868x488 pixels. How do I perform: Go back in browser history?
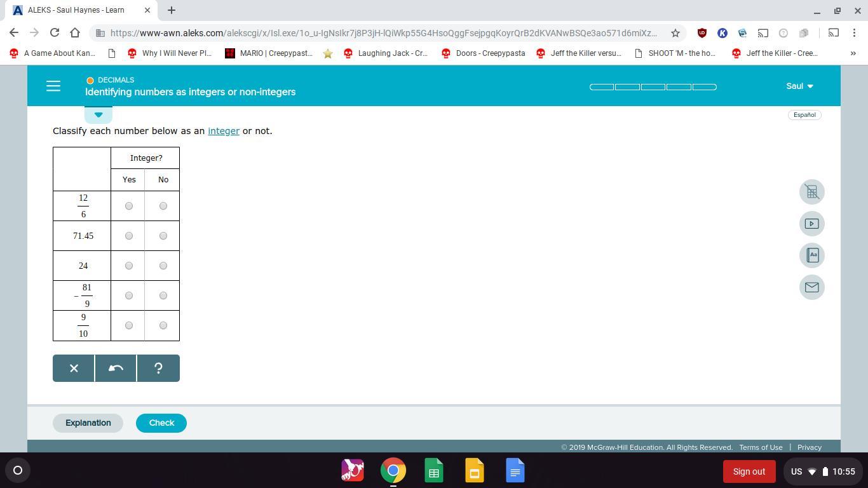(14, 32)
